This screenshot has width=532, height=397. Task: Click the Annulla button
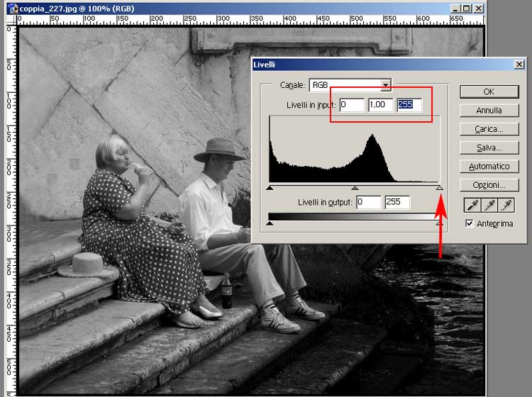[489, 110]
